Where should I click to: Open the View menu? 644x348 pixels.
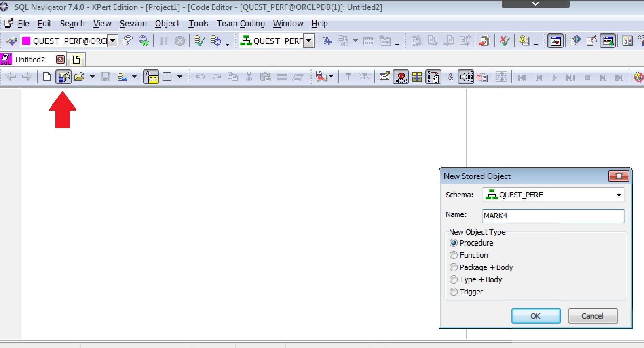pyautogui.click(x=102, y=23)
